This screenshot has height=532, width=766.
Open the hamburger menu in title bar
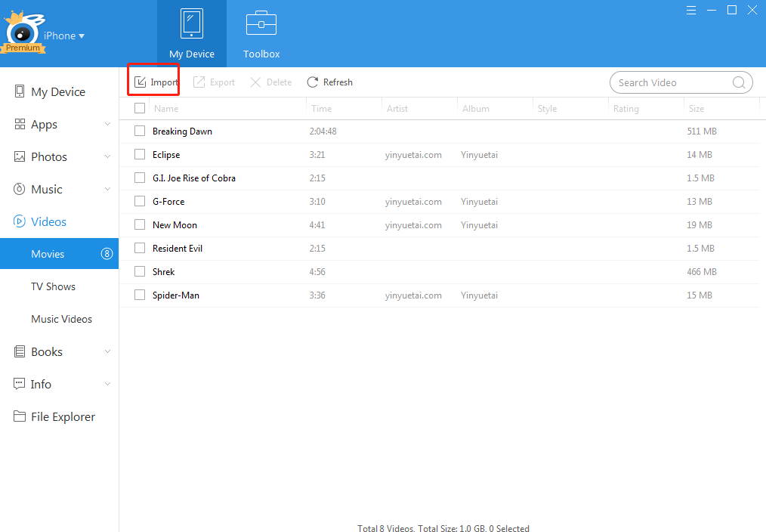click(x=690, y=11)
